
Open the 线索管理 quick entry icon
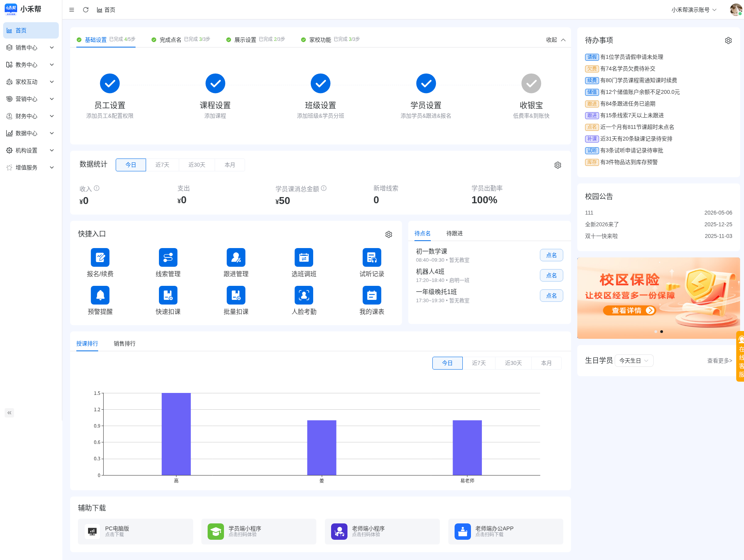click(168, 257)
